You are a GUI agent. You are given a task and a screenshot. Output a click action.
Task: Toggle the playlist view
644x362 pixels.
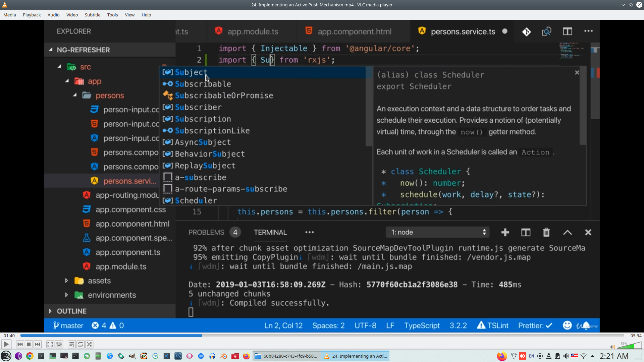click(x=71, y=344)
